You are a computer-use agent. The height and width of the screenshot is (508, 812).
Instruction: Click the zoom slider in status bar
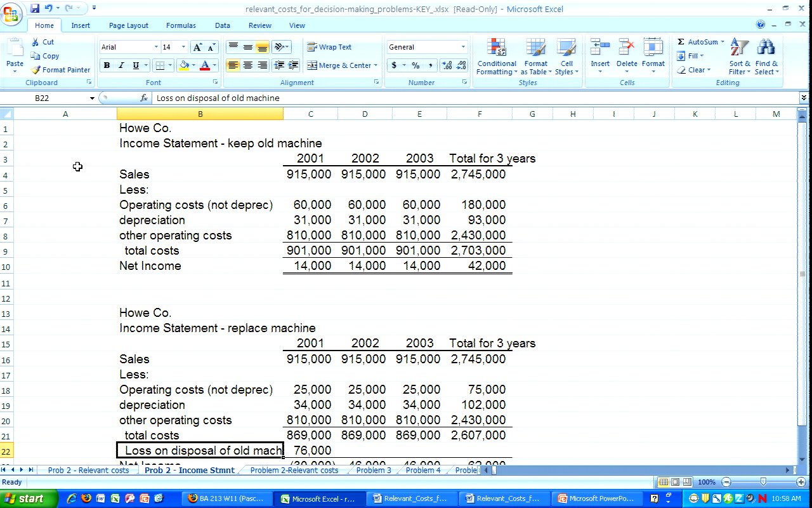pyautogui.click(x=763, y=482)
